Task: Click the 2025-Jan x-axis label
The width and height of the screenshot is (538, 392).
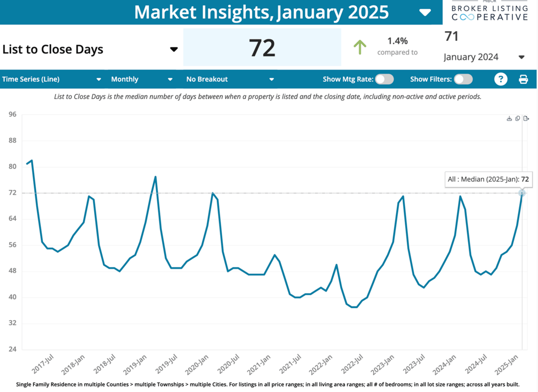Action: click(506, 364)
